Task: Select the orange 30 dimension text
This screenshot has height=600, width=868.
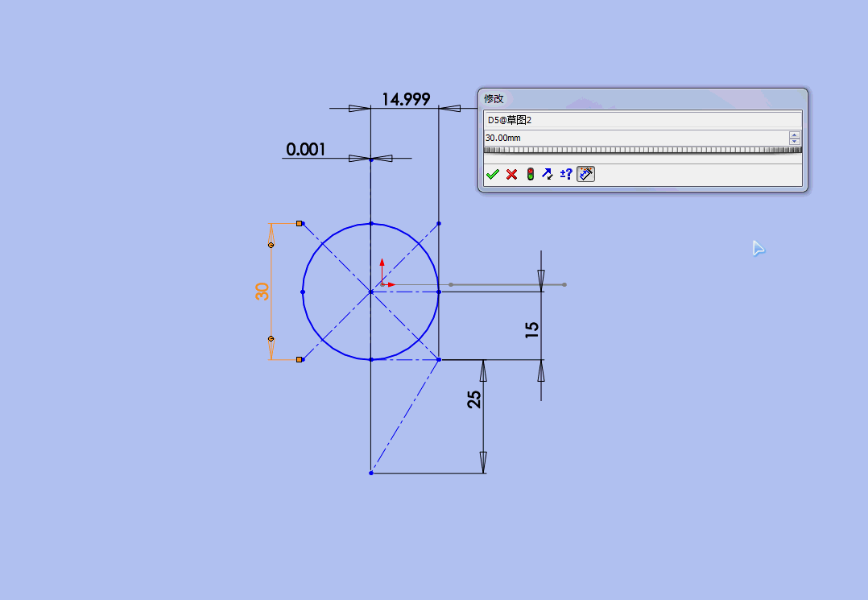Action: [x=262, y=292]
